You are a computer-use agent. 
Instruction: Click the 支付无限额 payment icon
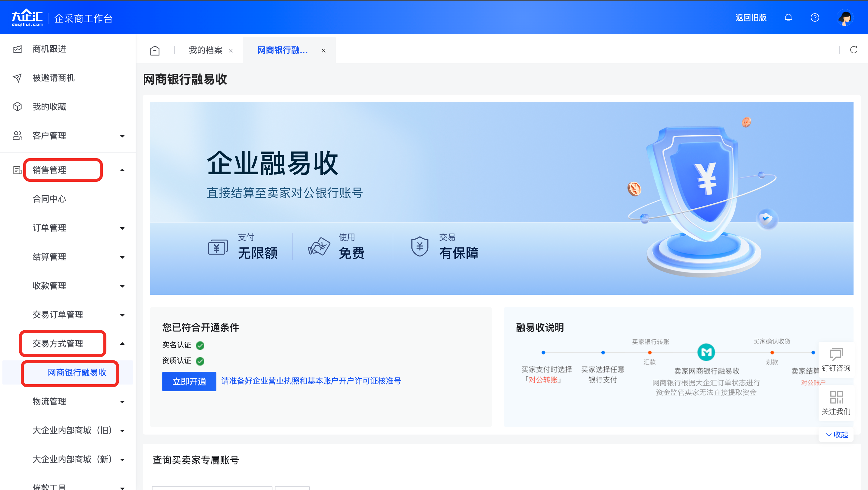218,247
